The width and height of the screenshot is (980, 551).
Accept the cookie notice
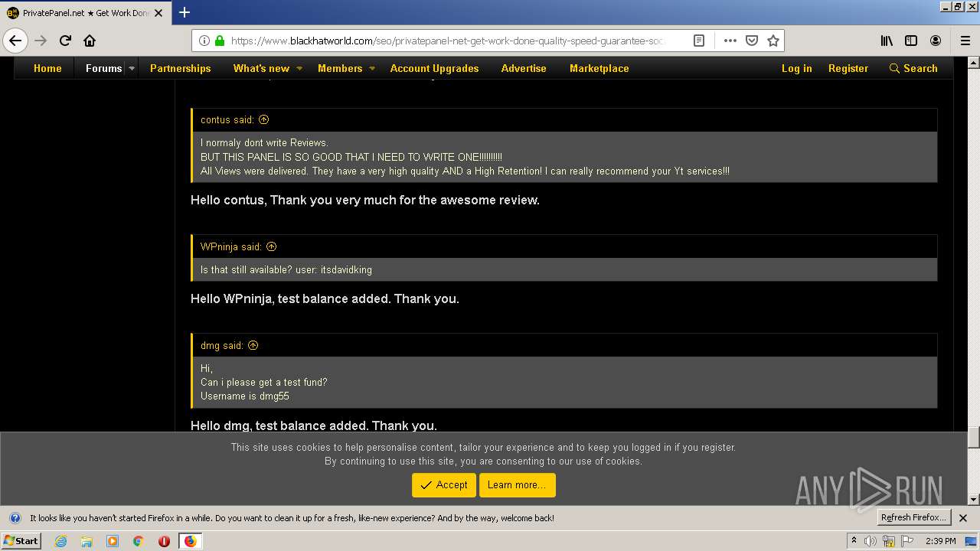pos(444,485)
